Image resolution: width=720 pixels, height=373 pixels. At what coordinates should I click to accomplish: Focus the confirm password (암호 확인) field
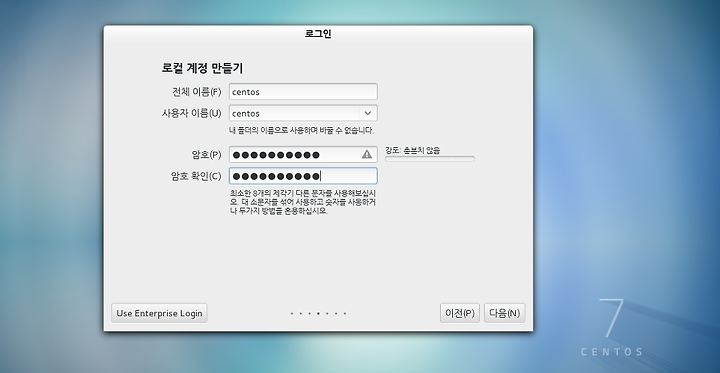303,176
